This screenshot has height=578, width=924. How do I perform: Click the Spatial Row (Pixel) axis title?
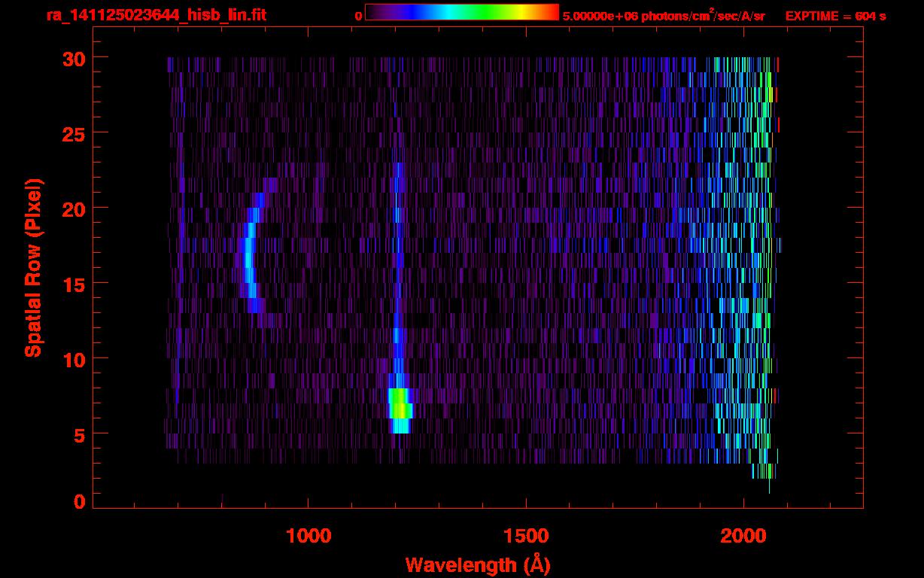click(x=33, y=267)
